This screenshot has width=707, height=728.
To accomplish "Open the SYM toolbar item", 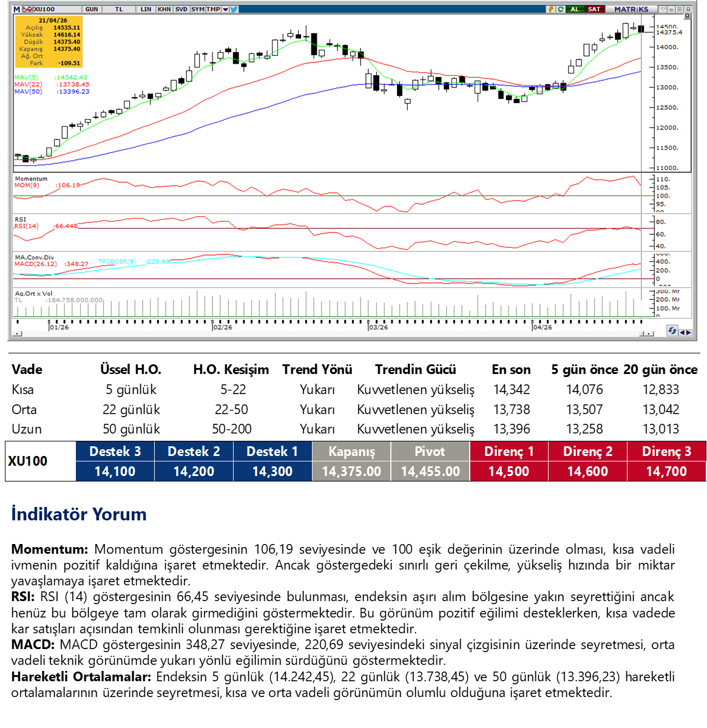I will (197, 9).
